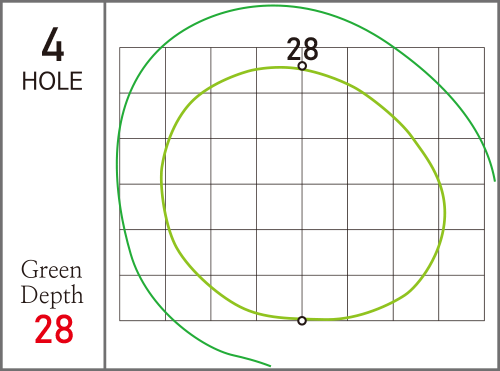Select the large hole number 4
The width and height of the screenshot is (500, 371).
[53, 44]
